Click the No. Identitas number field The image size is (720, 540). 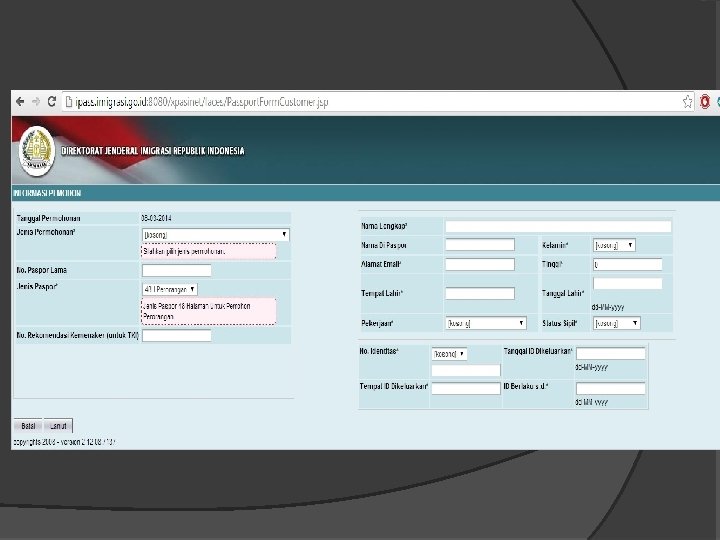466,371
